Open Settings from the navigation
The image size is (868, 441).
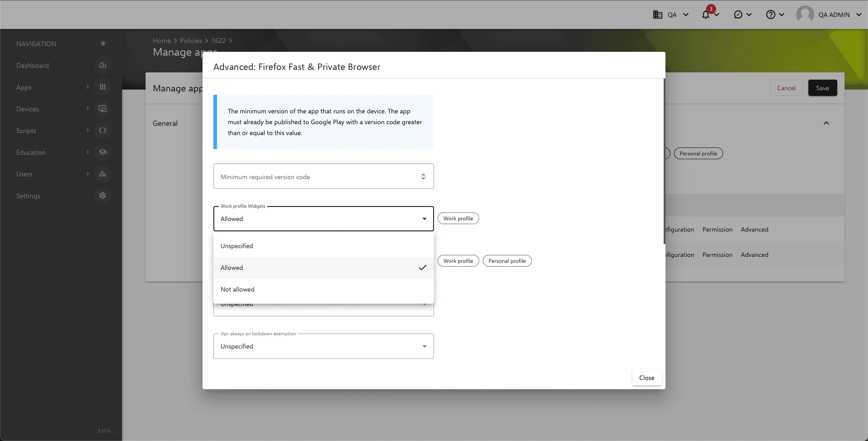pyautogui.click(x=28, y=196)
